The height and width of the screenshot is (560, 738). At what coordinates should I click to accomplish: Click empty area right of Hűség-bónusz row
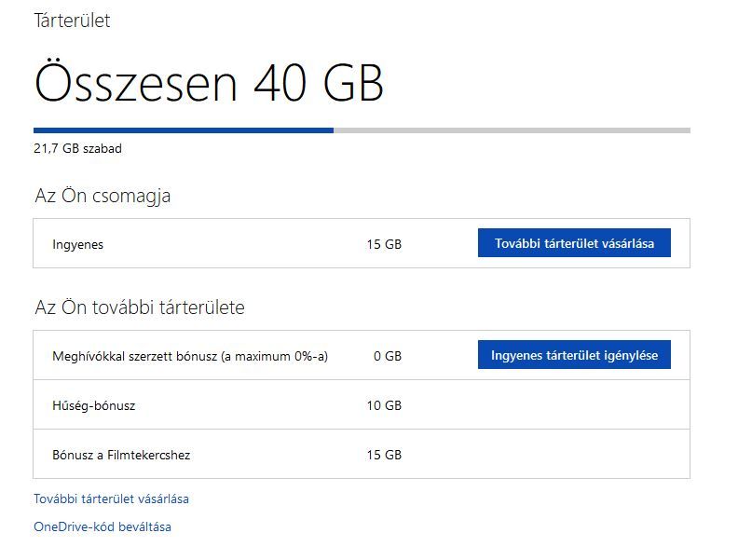pyautogui.click(x=546, y=404)
